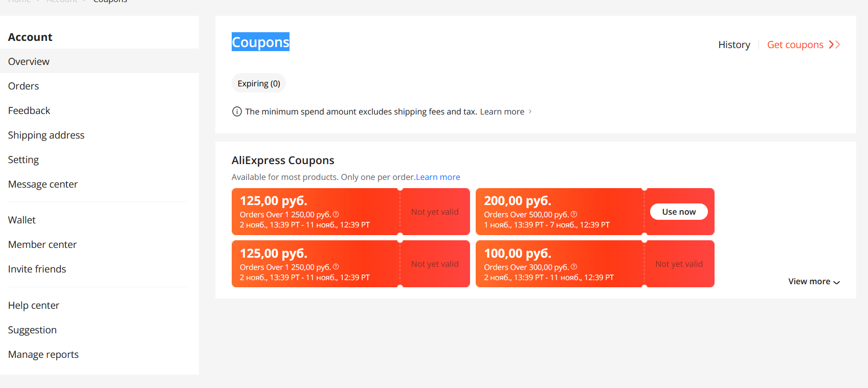Open coupon History
The image size is (868, 388).
pos(734,44)
